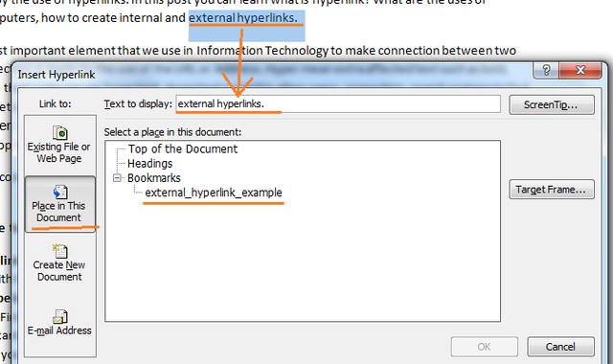This screenshot has height=364, width=613.
Task: Click the Text to display field
Action: [x=338, y=104]
